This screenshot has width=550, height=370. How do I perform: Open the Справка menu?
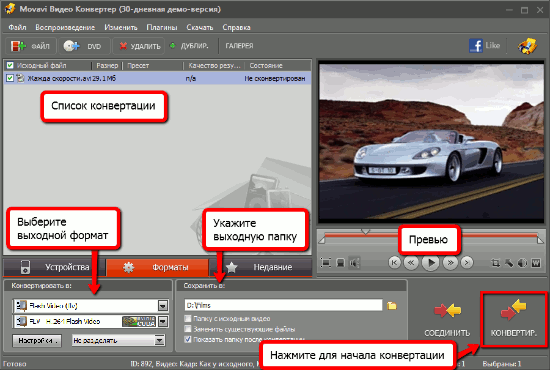point(236,27)
